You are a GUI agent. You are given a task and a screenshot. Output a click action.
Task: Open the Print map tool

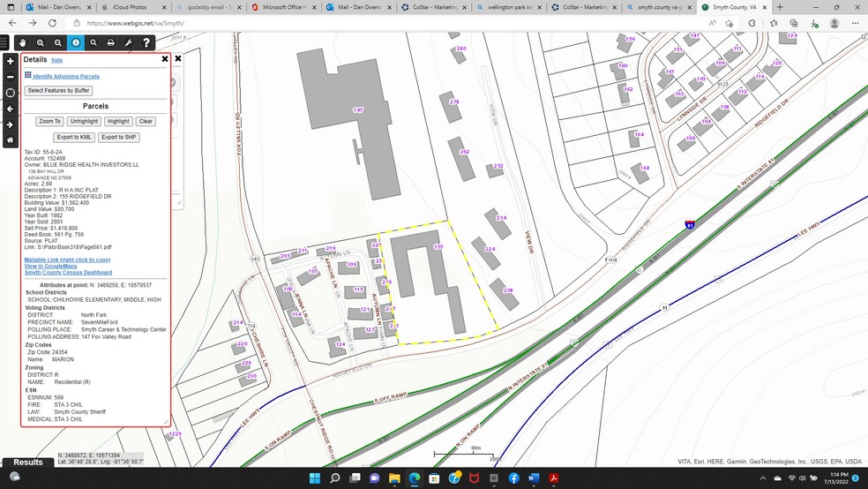tap(111, 42)
